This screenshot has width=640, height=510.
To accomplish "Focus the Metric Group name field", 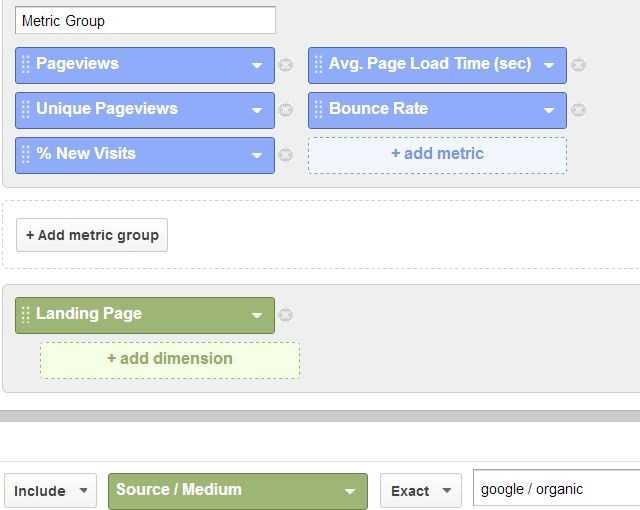I will [x=145, y=20].
